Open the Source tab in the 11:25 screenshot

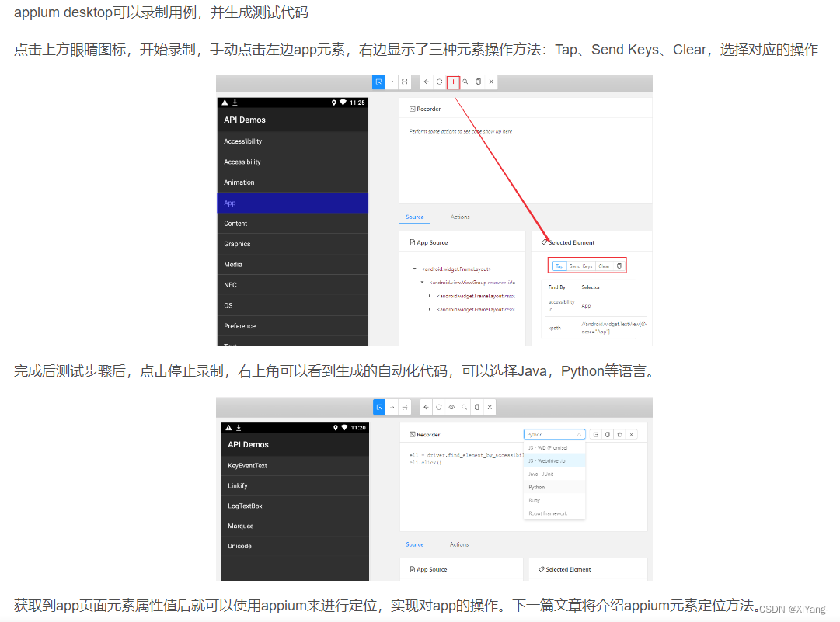415,217
